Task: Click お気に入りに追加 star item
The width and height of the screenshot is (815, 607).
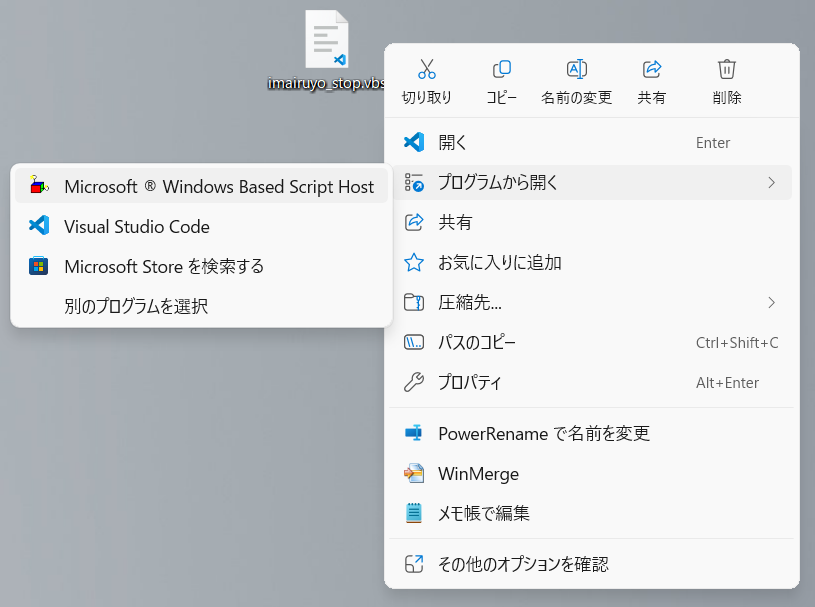Action: 592,262
